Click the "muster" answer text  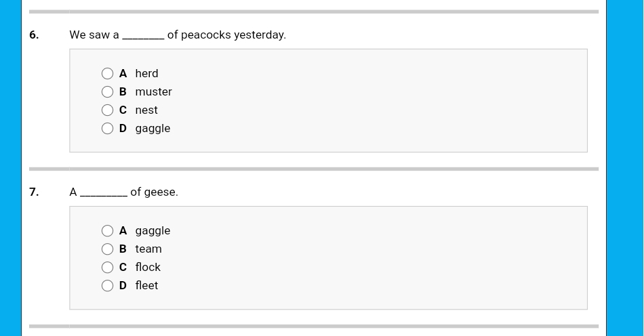point(153,92)
